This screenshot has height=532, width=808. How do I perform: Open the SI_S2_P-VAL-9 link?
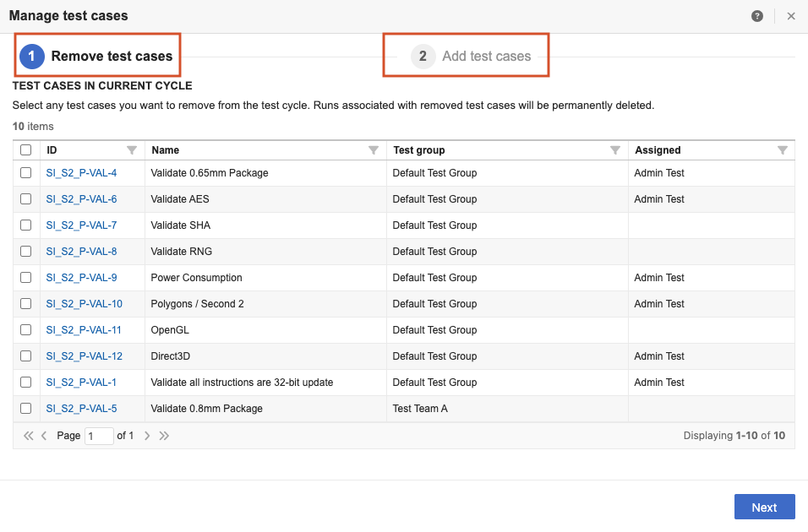tap(81, 278)
